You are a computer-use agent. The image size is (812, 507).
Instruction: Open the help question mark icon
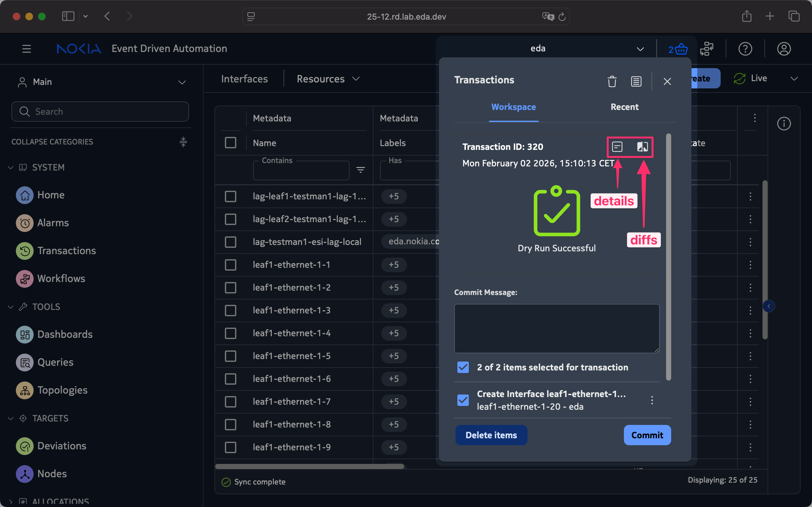[745, 49]
